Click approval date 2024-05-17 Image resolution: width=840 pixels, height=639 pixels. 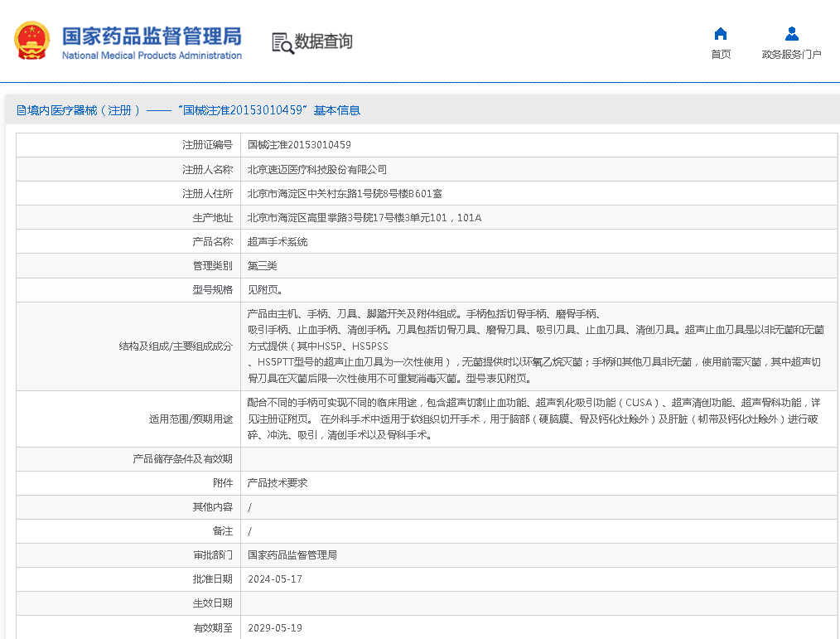tap(275, 579)
